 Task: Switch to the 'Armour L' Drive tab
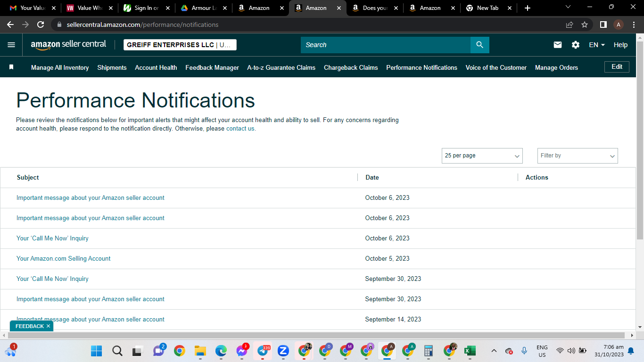tap(203, 8)
